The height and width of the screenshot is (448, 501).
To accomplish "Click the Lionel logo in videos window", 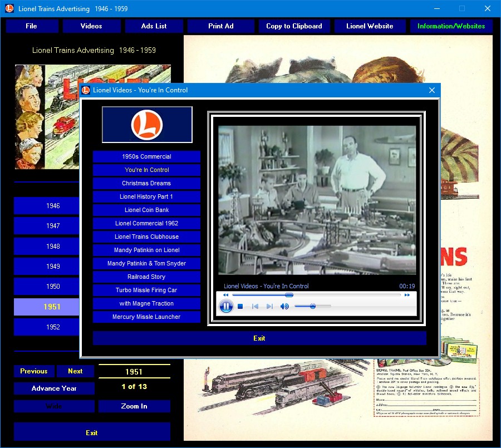I will [147, 125].
